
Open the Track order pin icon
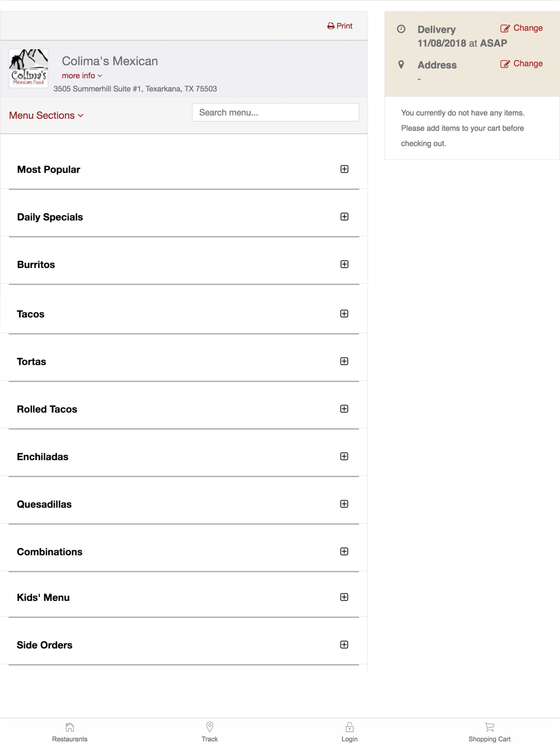coord(209,727)
